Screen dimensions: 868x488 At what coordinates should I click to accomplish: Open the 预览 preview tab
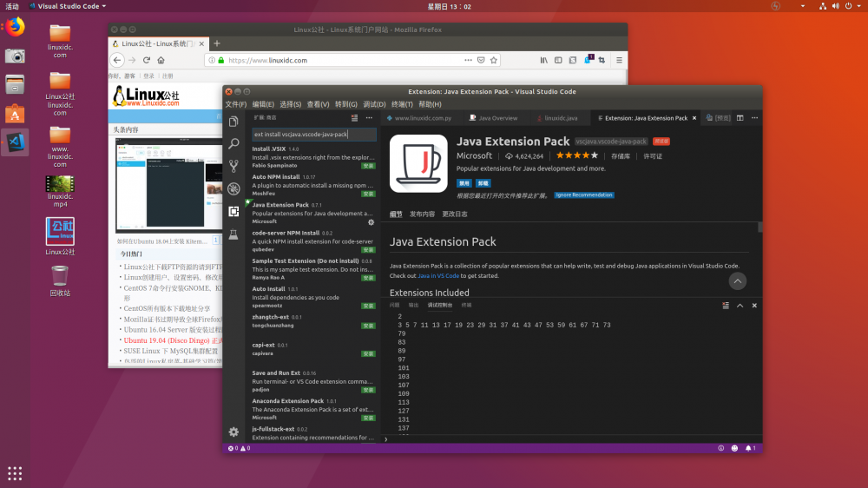pyautogui.click(x=718, y=118)
